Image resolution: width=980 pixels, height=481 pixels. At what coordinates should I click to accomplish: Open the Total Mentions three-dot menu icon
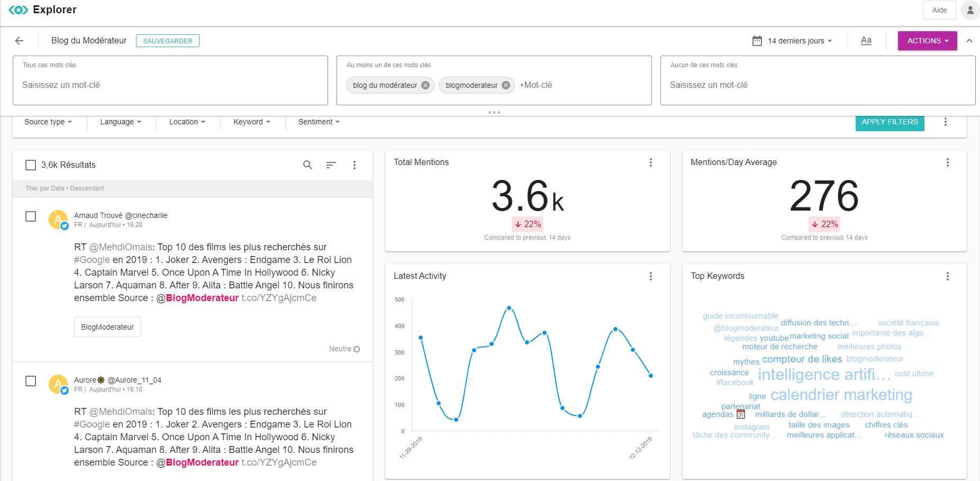(x=651, y=162)
